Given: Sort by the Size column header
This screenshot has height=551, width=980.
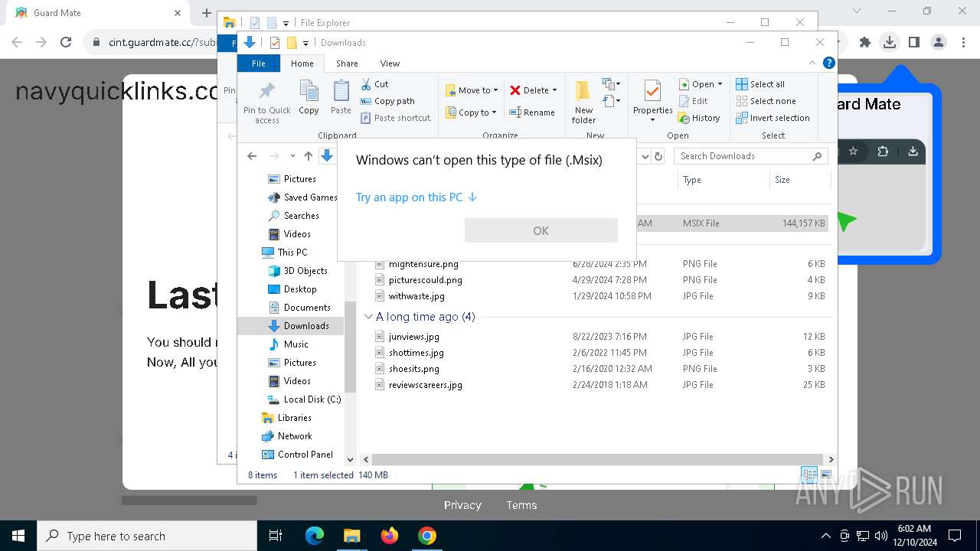Looking at the screenshot, I should (799, 180).
